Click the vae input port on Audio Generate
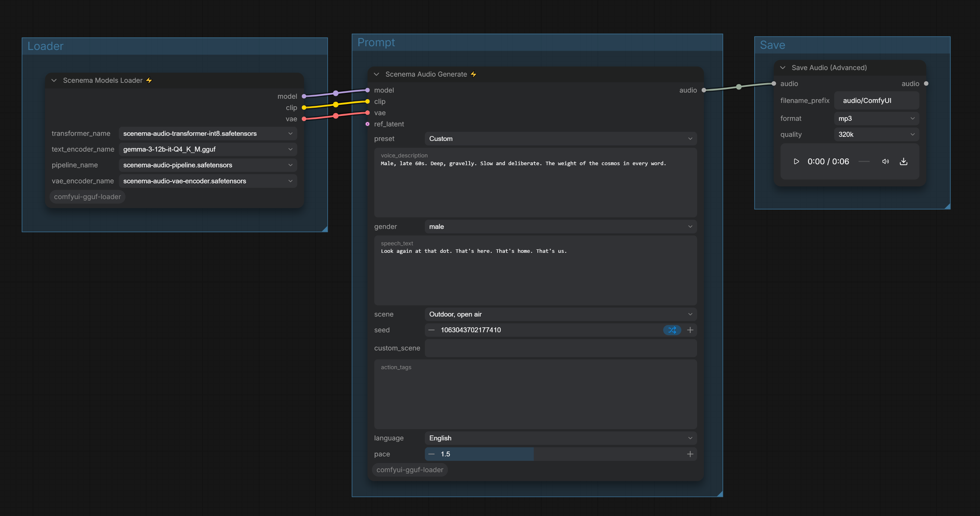This screenshot has height=516, width=980. [368, 113]
